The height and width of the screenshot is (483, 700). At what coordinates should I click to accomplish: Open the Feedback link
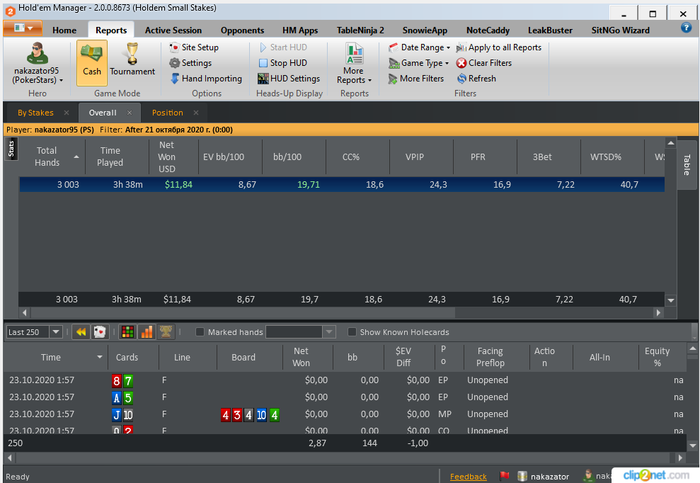(x=468, y=477)
